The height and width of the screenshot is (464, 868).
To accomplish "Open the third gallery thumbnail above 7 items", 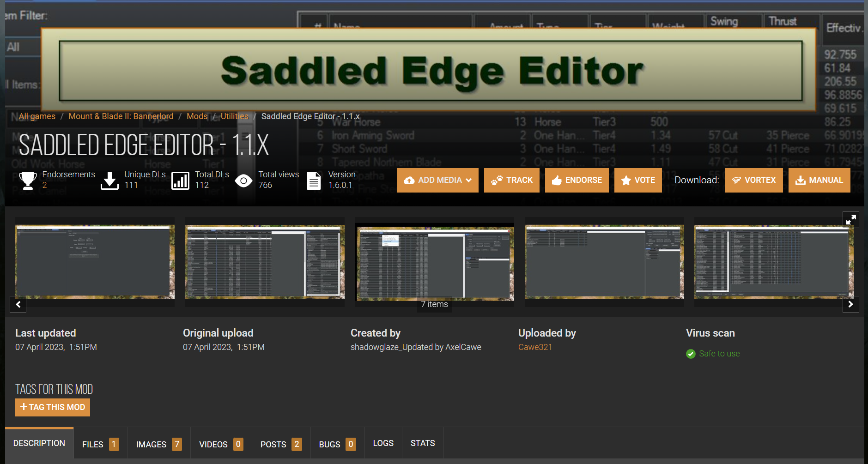I will 434,262.
